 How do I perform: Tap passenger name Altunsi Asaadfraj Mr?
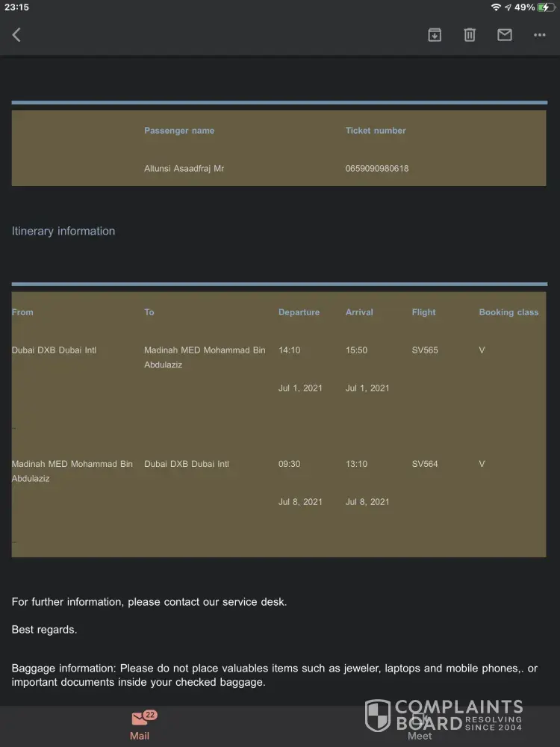[184, 169]
